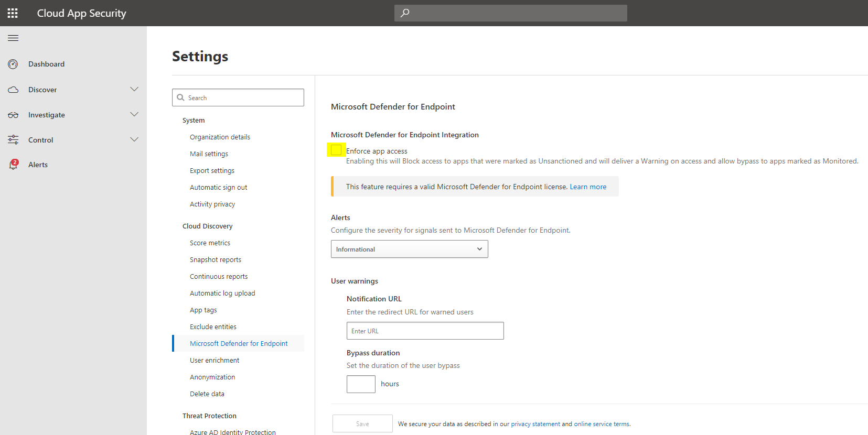The width and height of the screenshot is (868, 435).
Task: Open the app launcher grid icon
Action: (13, 13)
